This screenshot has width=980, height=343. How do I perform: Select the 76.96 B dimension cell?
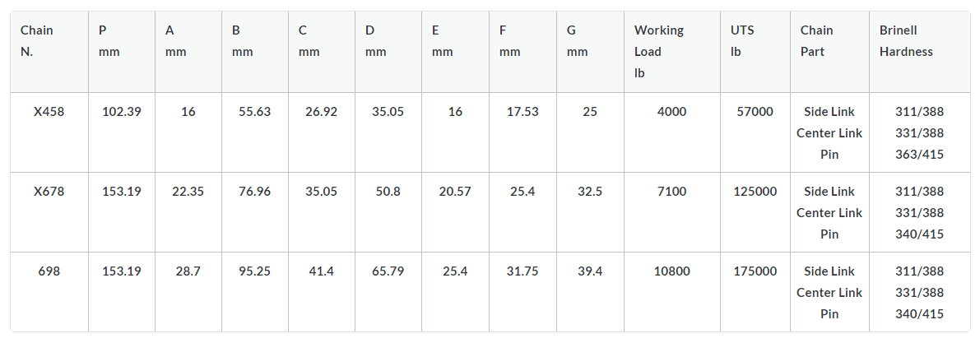tap(255, 191)
